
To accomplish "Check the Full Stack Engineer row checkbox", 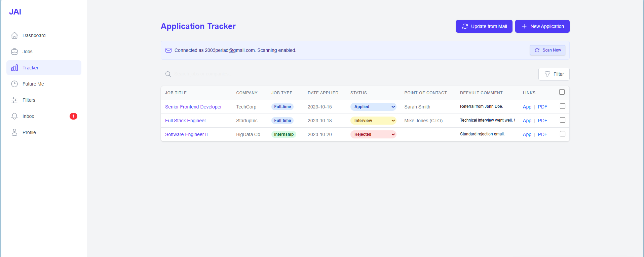I will pyautogui.click(x=563, y=120).
